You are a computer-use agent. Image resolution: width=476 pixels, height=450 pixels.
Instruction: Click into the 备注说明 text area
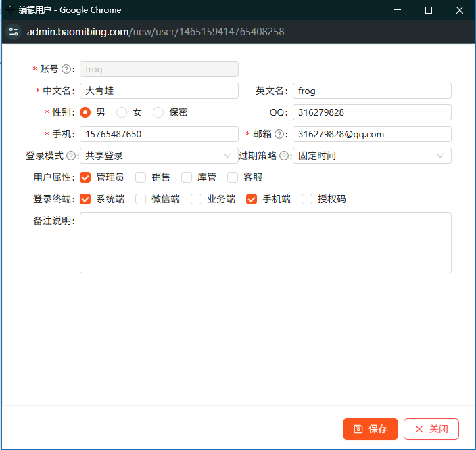point(265,243)
